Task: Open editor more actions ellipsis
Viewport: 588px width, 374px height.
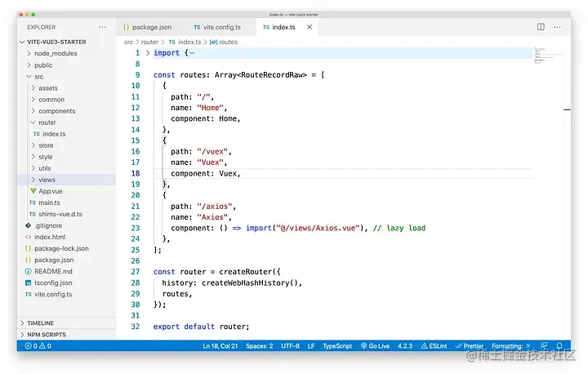Action: 557,27
